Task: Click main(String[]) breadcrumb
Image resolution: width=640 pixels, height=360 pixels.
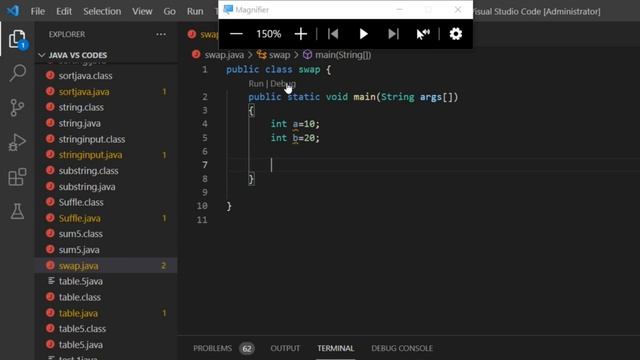Action: (x=343, y=55)
